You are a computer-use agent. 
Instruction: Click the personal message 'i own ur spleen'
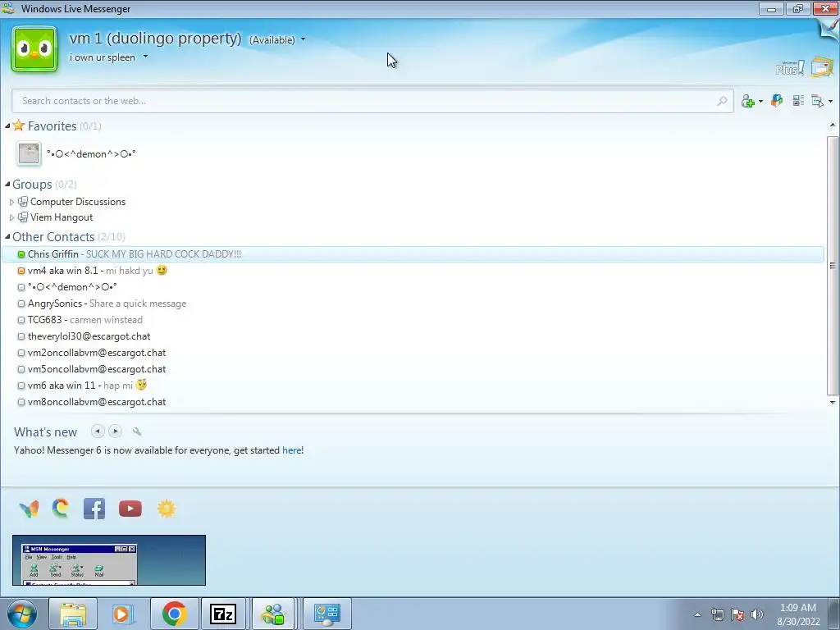[x=103, y=57]
